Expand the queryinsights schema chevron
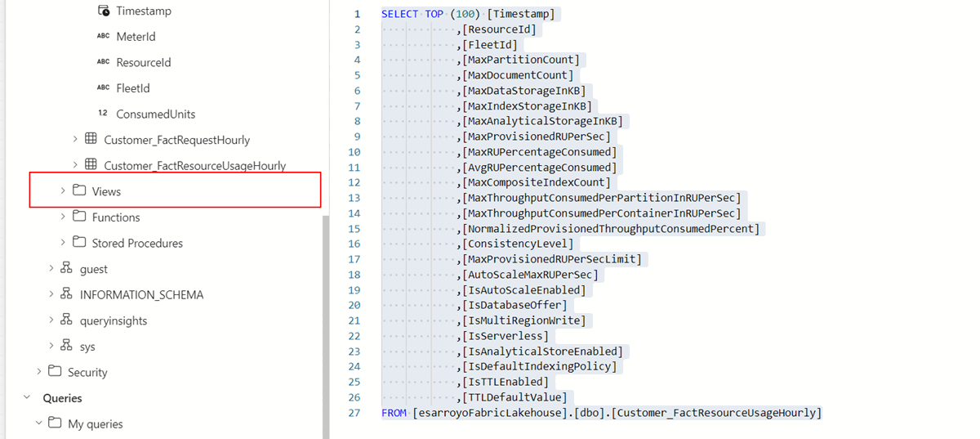This screenshot has height=439, width=980. pos(51,320)
